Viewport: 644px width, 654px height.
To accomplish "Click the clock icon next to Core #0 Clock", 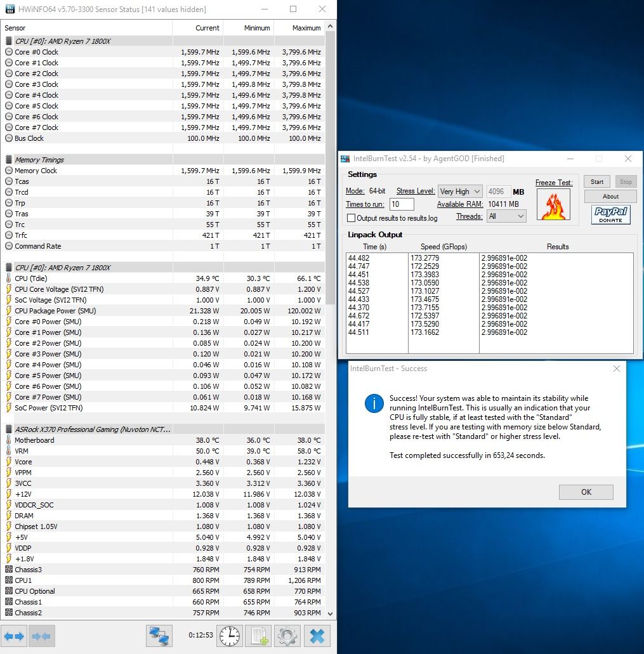I will (9, 52).
